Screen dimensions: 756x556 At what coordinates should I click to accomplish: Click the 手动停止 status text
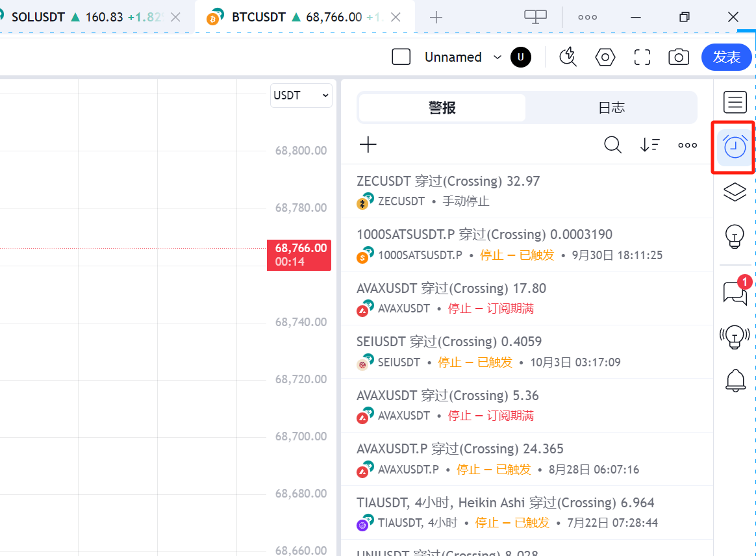(x=466, y=201)
